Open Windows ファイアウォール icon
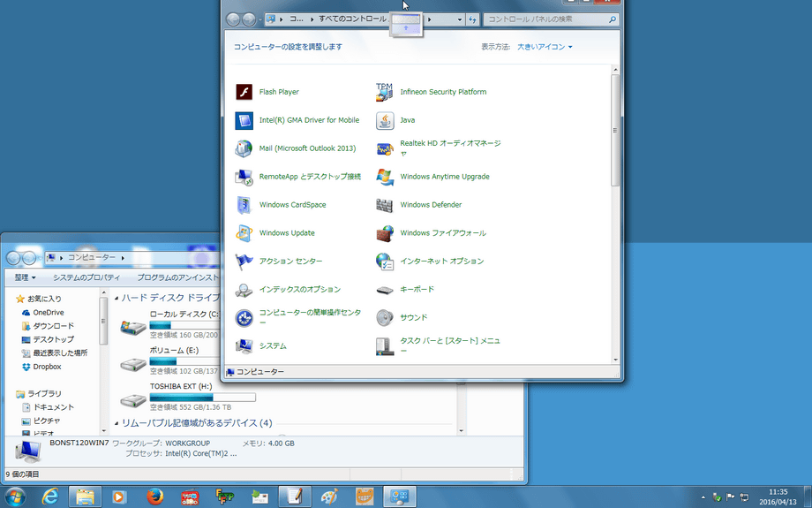The height and width of the screenshot is (508, 812). [x=385, y=233]
